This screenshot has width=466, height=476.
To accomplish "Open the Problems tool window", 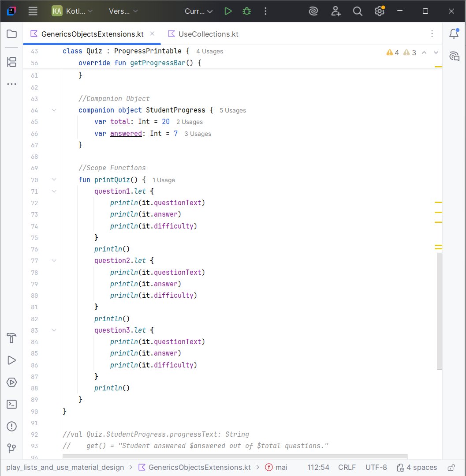I will click(11, 426).
